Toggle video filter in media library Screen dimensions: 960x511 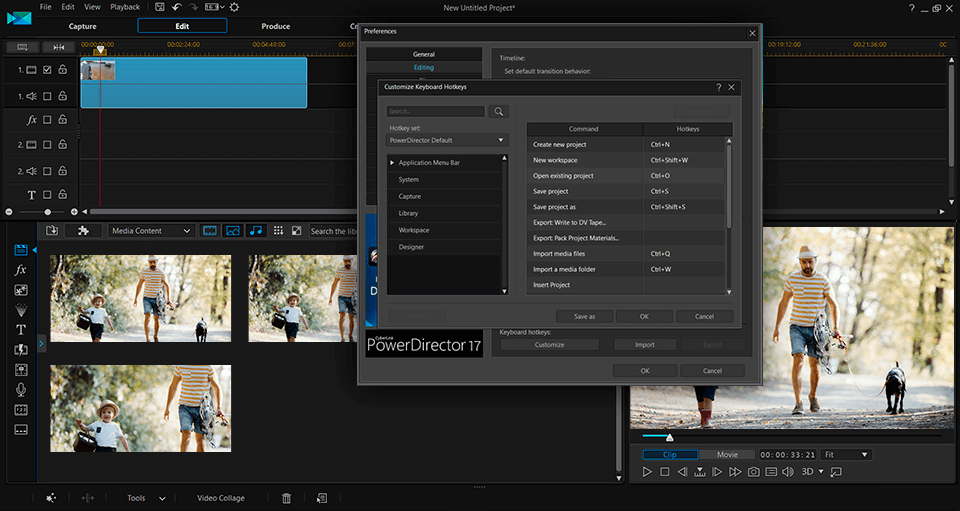click(x=209, y=231)
